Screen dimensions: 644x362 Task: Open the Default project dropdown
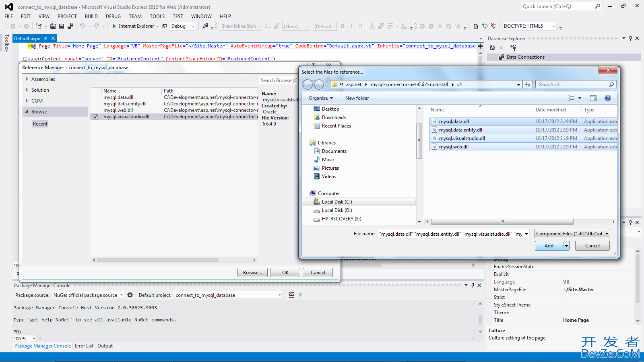coord(280,295)
